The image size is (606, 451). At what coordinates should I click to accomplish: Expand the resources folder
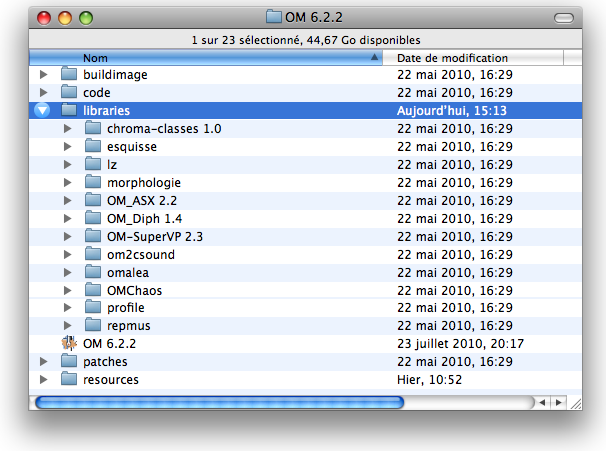click(43, 380)
